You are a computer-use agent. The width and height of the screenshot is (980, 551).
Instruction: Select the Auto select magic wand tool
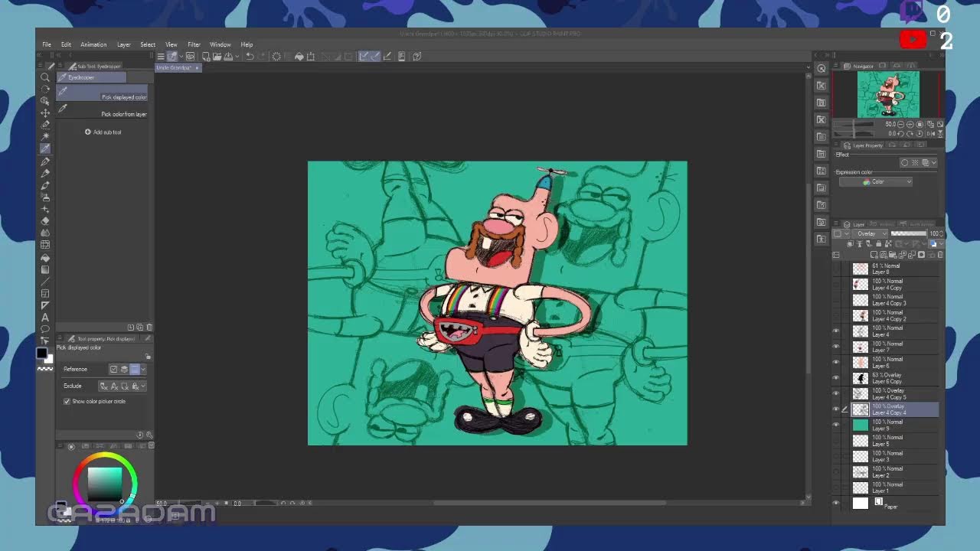[x=45, y=136]
